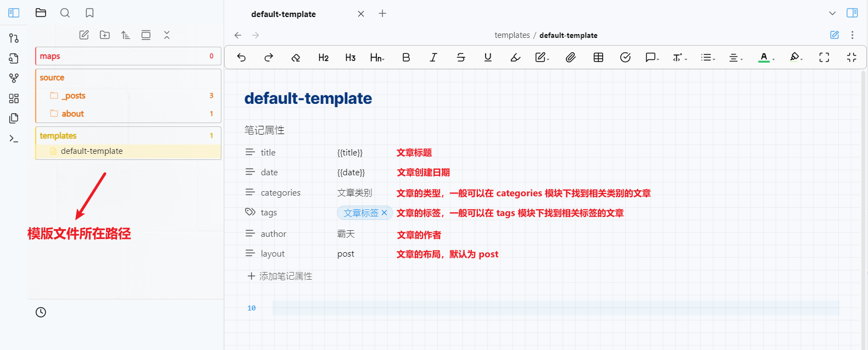Switch editing mode with the pencil icon
The height and width of the screenshot is (350, 868).
coord(834,35)
